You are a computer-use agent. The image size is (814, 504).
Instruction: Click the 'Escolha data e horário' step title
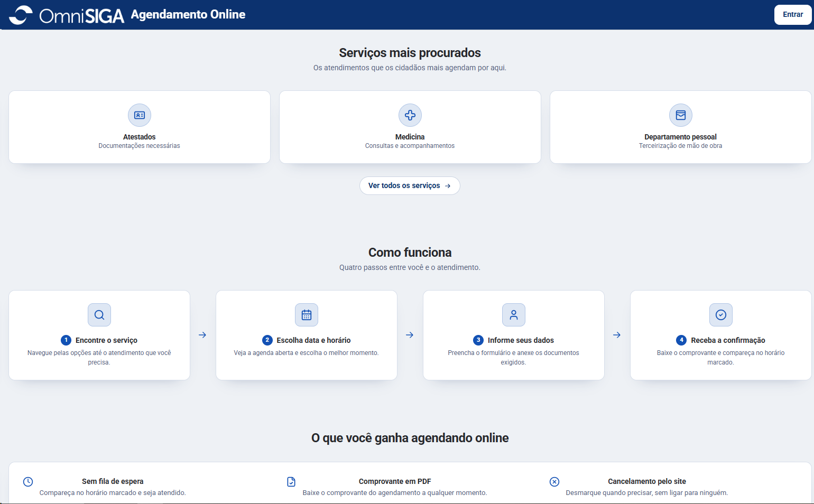coord(313,340)
